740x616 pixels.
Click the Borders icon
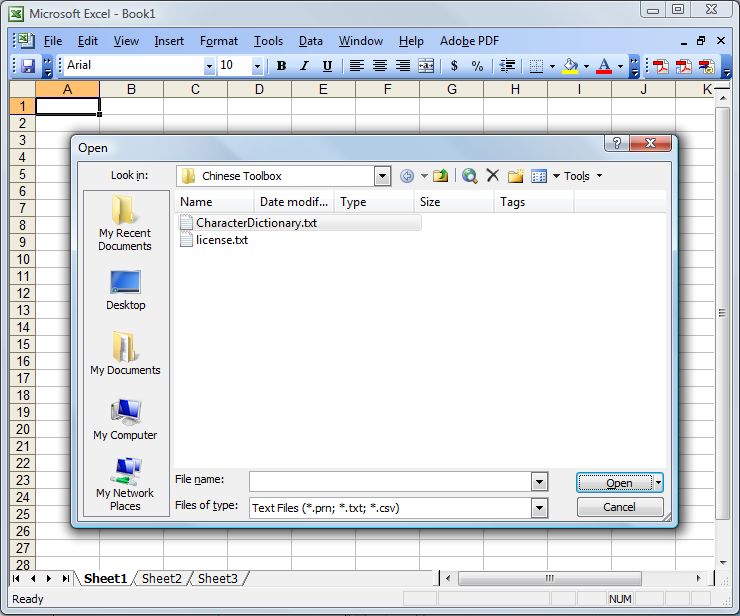click(536, 66)
